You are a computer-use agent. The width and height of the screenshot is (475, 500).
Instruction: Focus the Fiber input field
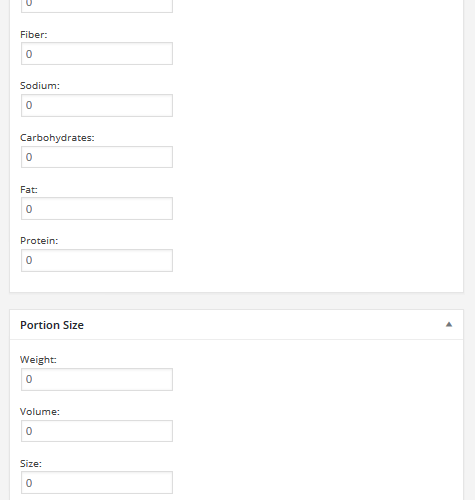pyautogui.click(x=97, y=54)
